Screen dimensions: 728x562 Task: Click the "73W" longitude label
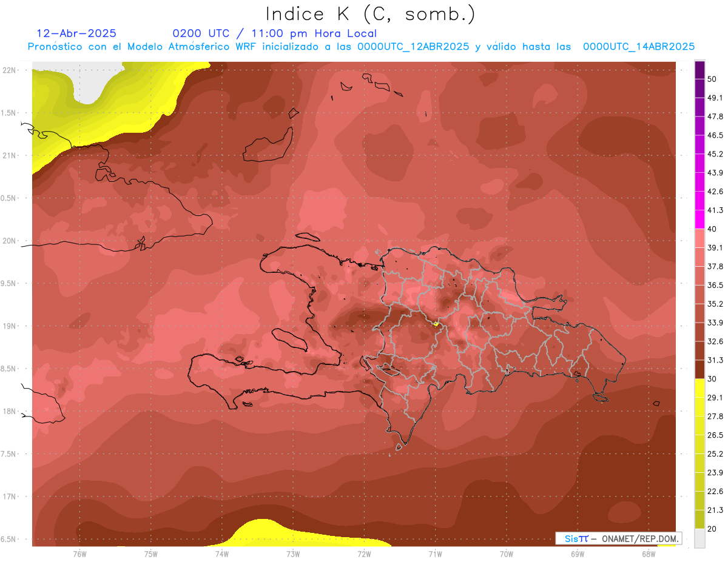coord(293,554)
